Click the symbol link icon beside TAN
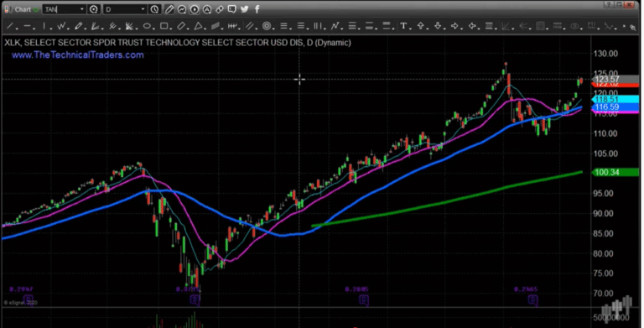 point(94,9)
